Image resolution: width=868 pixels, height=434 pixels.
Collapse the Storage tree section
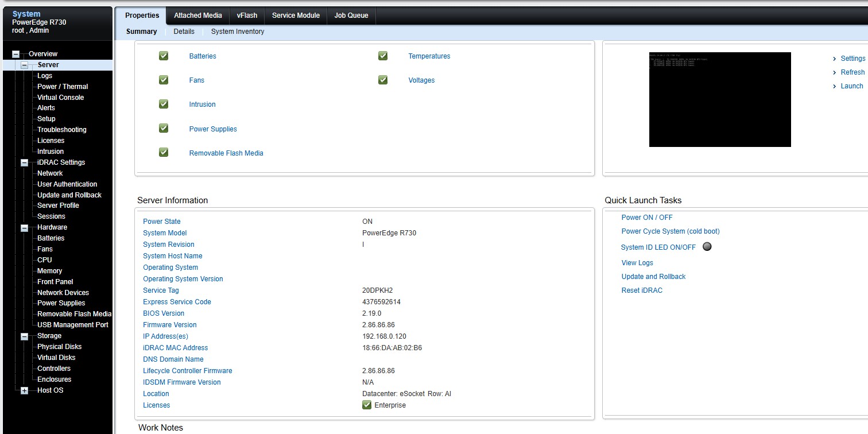[x=24, y=336]
